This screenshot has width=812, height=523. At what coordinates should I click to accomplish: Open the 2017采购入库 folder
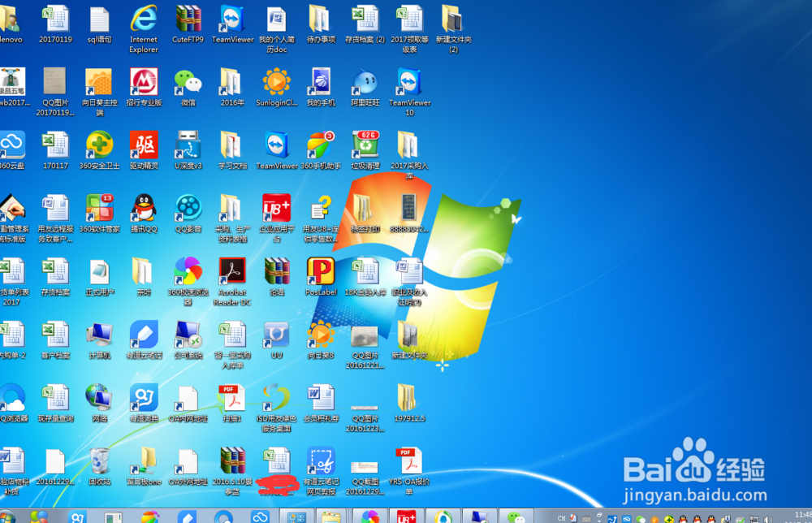(409, 155)
